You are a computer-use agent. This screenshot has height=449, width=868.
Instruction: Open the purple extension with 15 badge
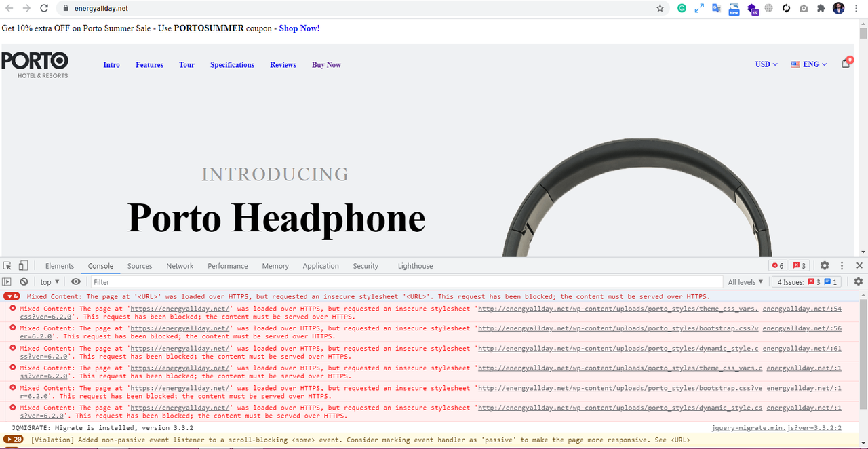752,9
